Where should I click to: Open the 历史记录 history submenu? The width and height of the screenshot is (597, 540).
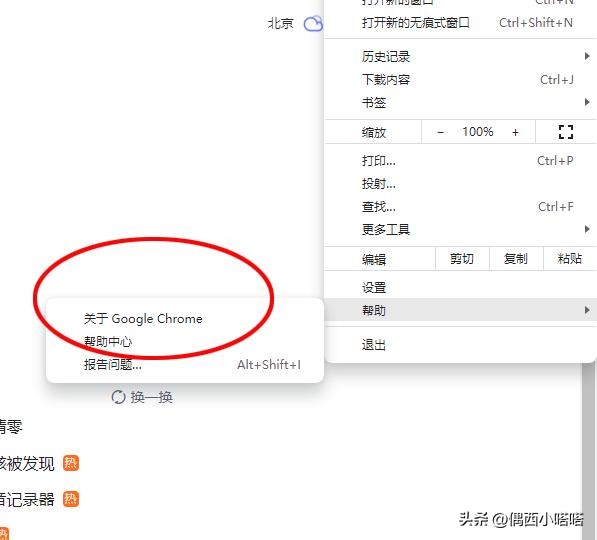[460, 57]
